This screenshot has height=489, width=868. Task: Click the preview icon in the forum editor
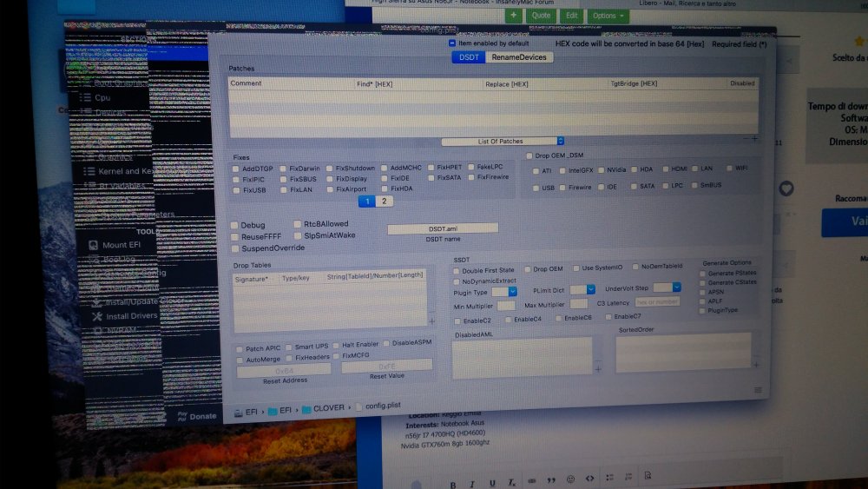tap(648, 476)
